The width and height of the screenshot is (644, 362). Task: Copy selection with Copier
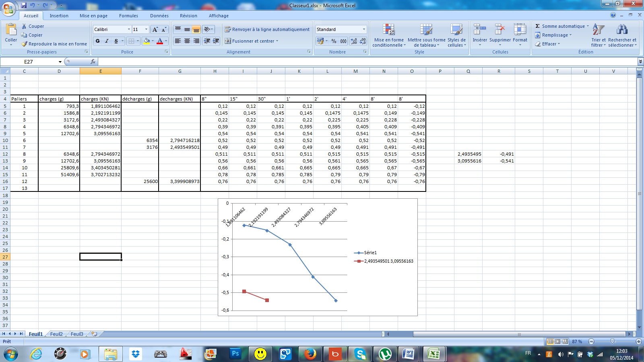(32, 35)
